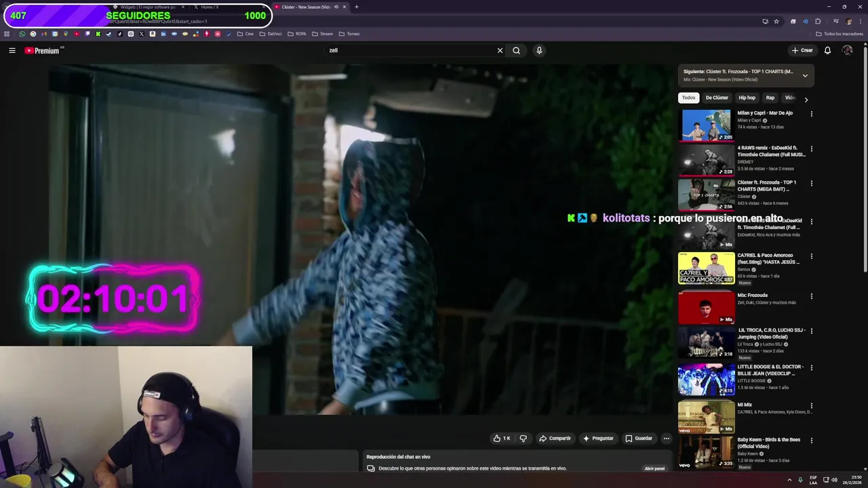Open Milan y Capri - Mar De Ajo thumbnail
The image size is (868, 488).
(x=706, y=125)
